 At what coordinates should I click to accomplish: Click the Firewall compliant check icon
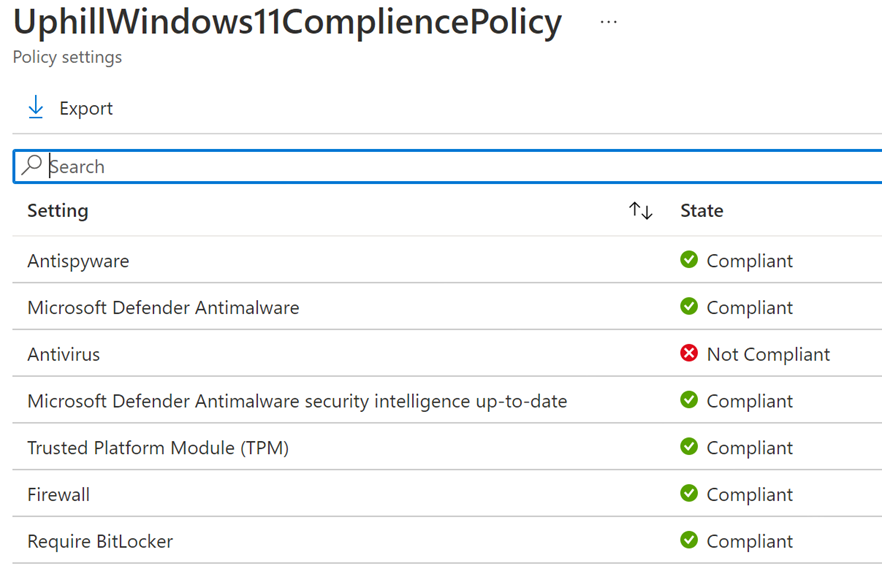689,494
